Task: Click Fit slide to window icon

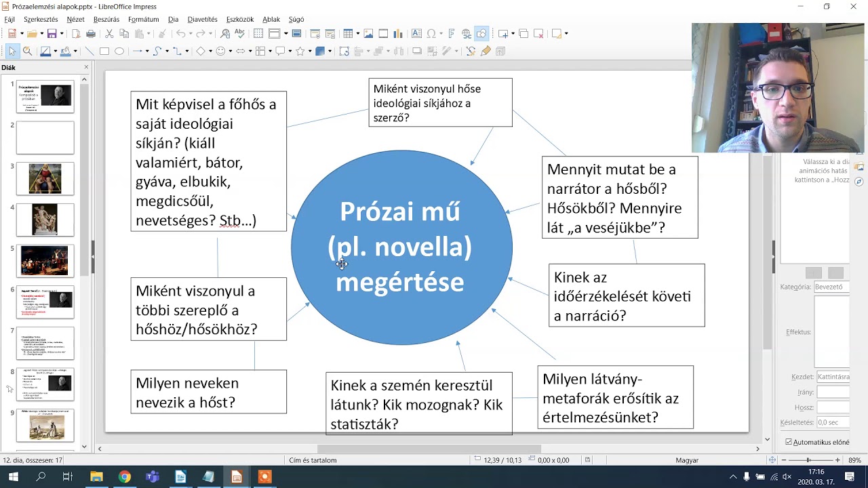Action: point(772,460)
